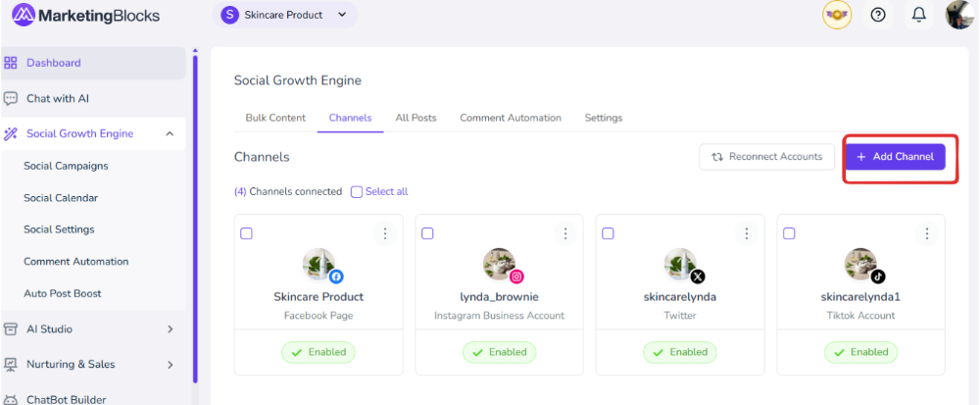The width and height of the screenshot is (980, 405).
Task: Open three-dot menu on skincarelynda1 card
Action: (x=927, y=233)
